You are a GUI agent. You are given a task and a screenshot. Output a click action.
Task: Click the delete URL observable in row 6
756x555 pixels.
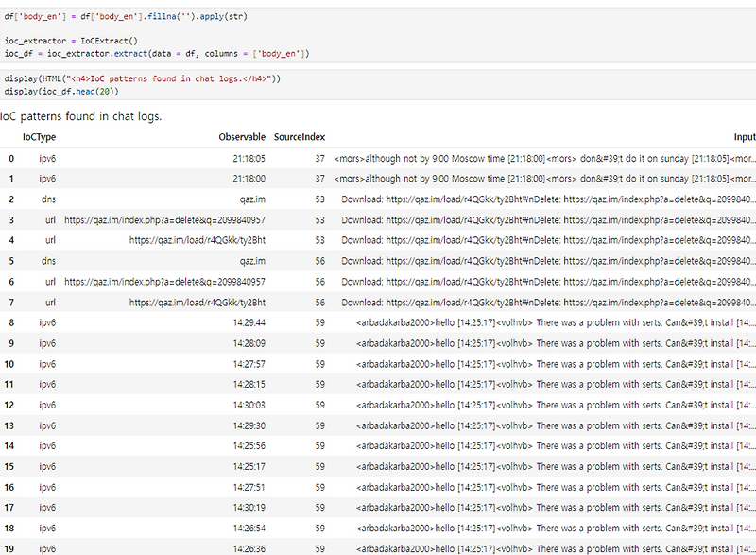point(164,282)
